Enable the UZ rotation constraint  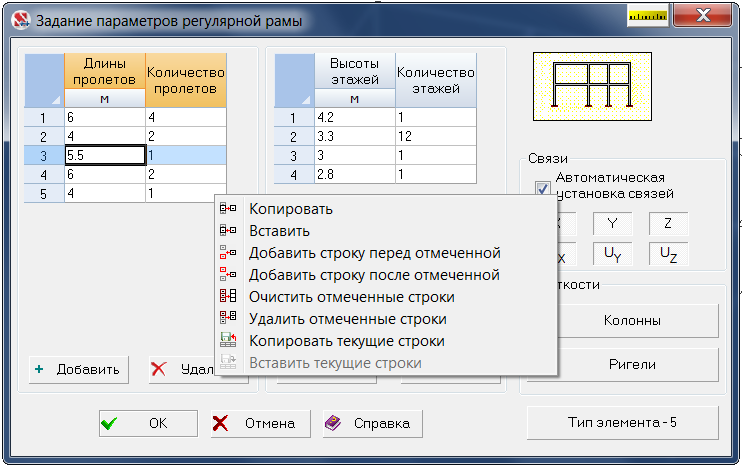668,256
